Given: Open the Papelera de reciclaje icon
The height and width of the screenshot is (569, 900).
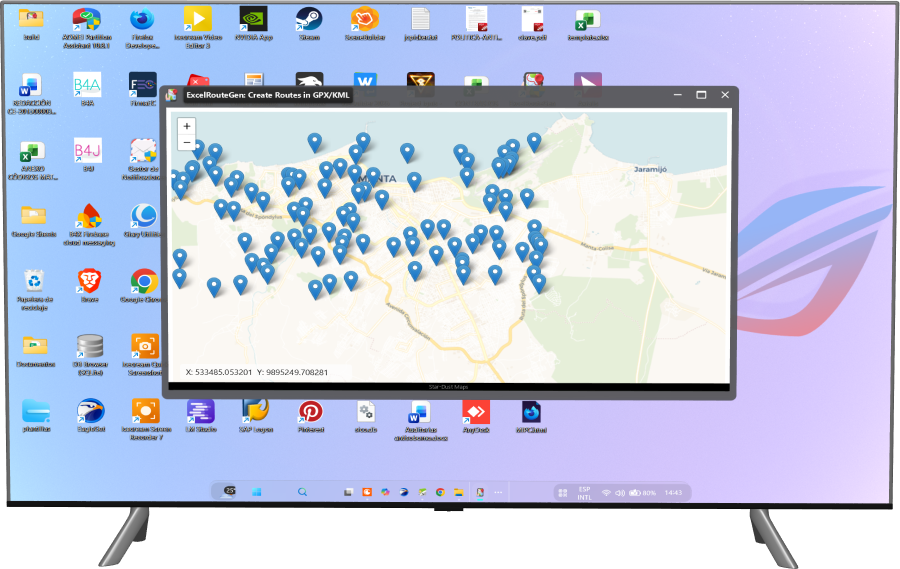Looking at the screenshot, I should coord(34,290).
